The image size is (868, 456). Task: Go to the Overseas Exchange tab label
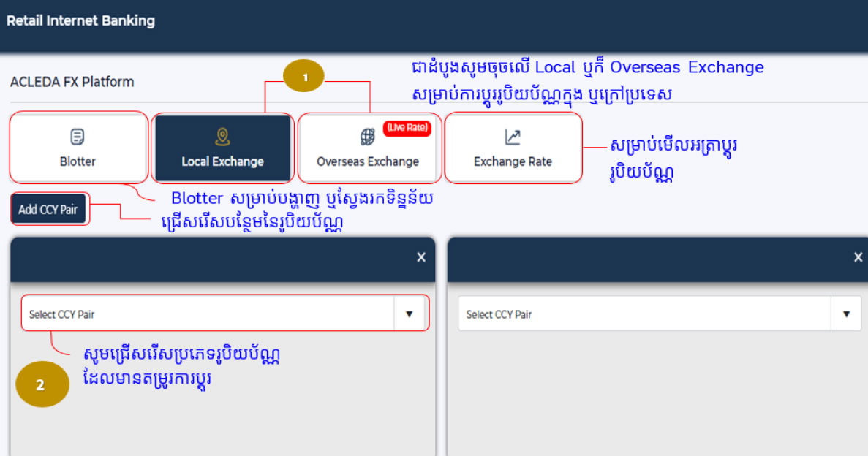click(368, 161)
